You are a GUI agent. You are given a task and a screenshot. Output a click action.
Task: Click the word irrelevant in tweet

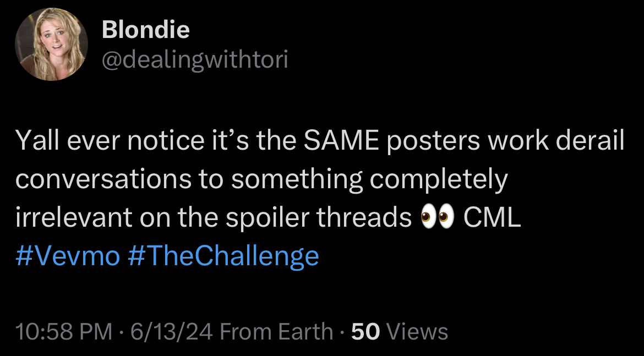[74, 217]
